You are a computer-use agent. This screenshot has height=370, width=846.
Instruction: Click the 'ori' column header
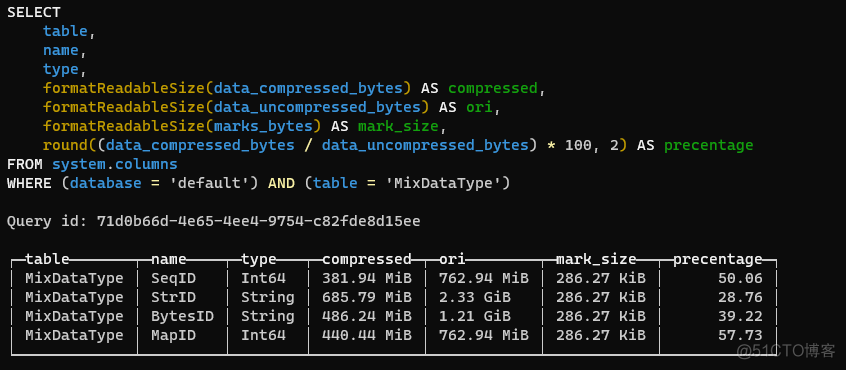pyautogui.click(x=452, y=259)
